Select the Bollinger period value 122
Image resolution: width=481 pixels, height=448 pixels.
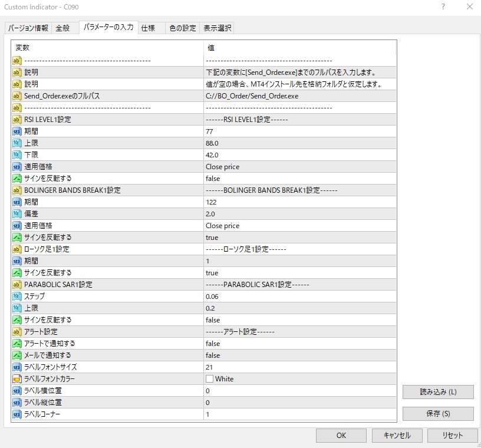pos(211,202)
